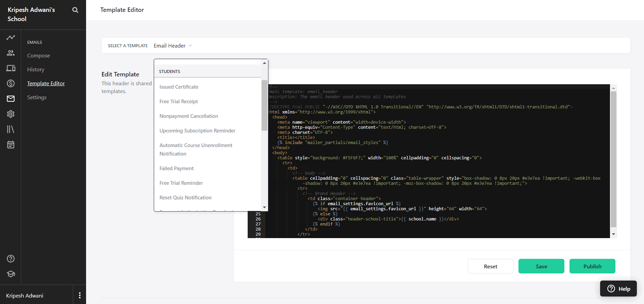Open the Emails envelope icon

[11, 99]
